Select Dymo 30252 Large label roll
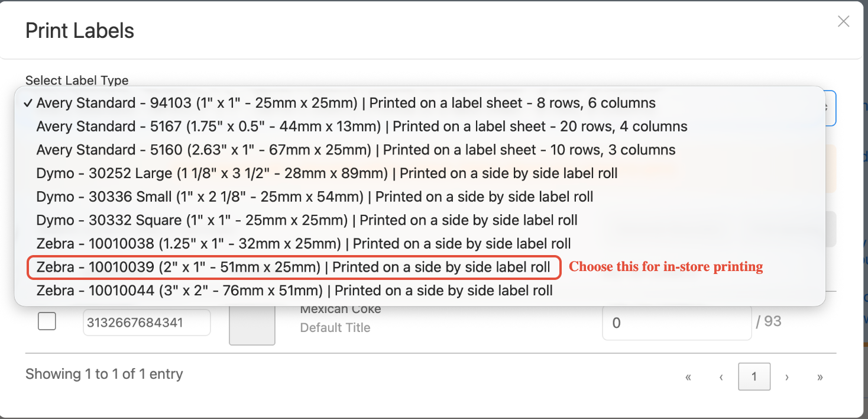Image resolution: width=868 pixels, height=419 pixels. tap(420, 173)
